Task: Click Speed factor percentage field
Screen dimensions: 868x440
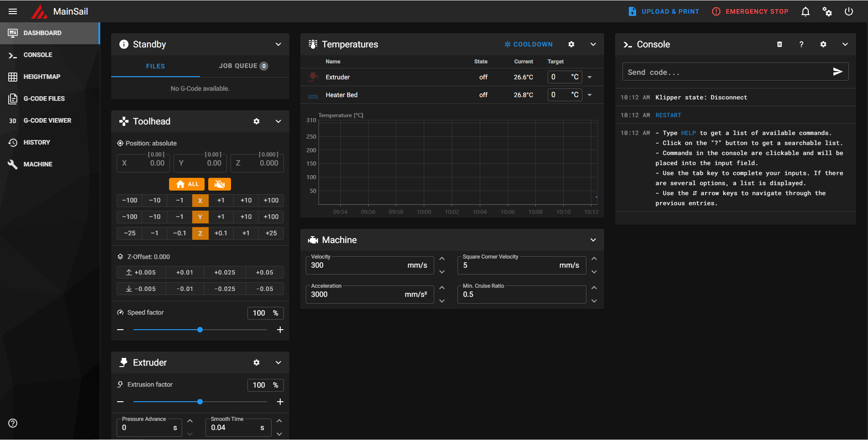Action: (266, 313)
